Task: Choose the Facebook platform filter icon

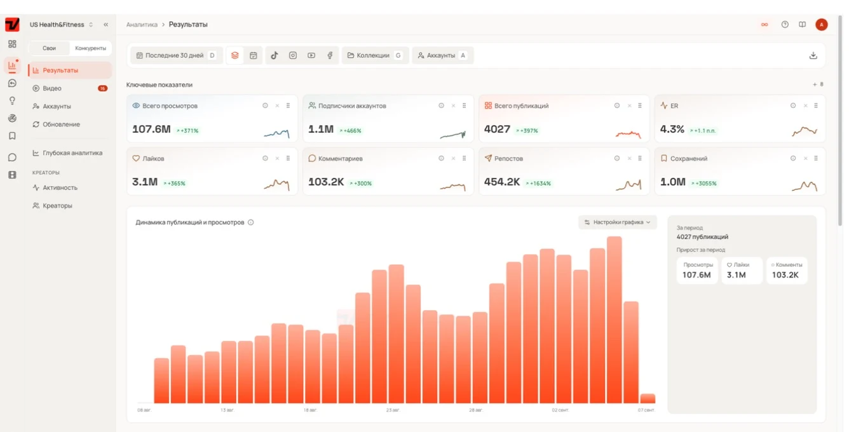Action: click(330, 55)
